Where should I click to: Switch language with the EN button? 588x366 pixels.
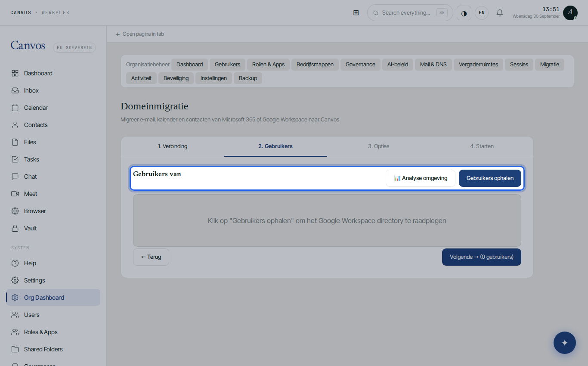click(482, 13)
